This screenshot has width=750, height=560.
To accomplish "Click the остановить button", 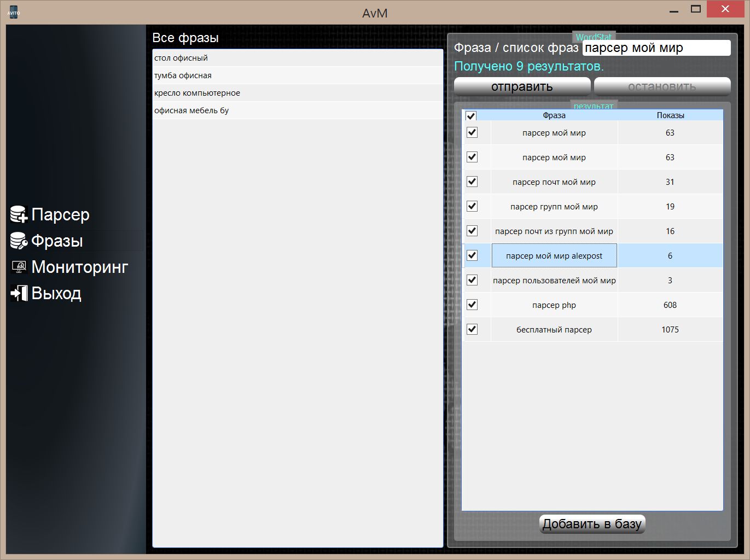I will tap(662, 86).
